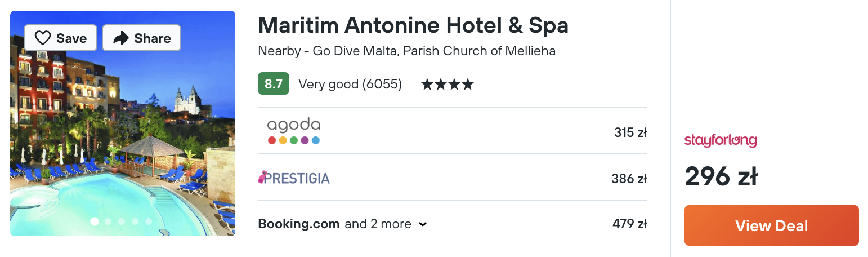Choose the Prestigia 386 zł price
Viewport: 868px width, 257px height.
[629, 179]
